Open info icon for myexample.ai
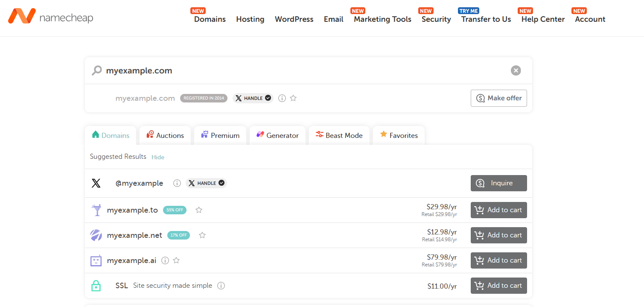This screenshot has height=307, width=644. [165, 260]
